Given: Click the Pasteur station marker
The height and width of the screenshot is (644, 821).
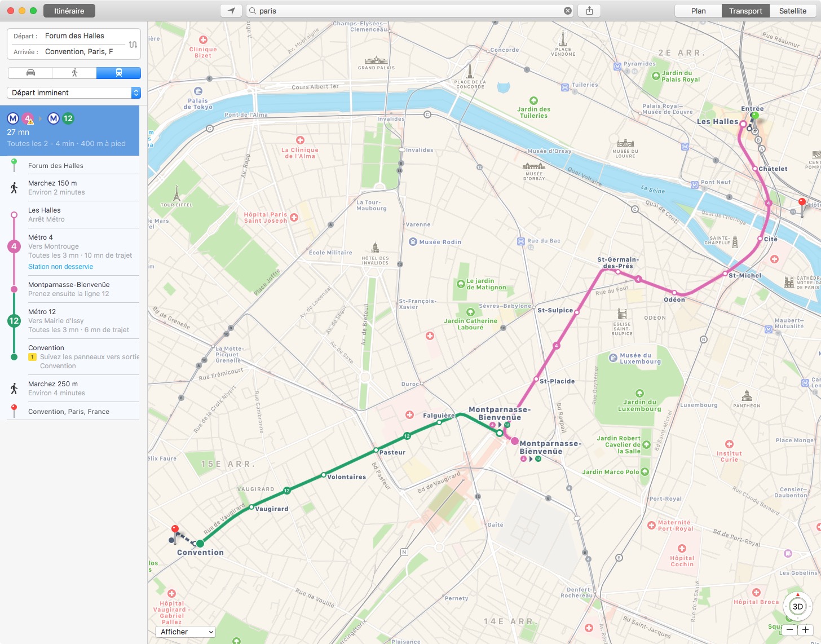Looking at the screenshot, I should (376, 450).
